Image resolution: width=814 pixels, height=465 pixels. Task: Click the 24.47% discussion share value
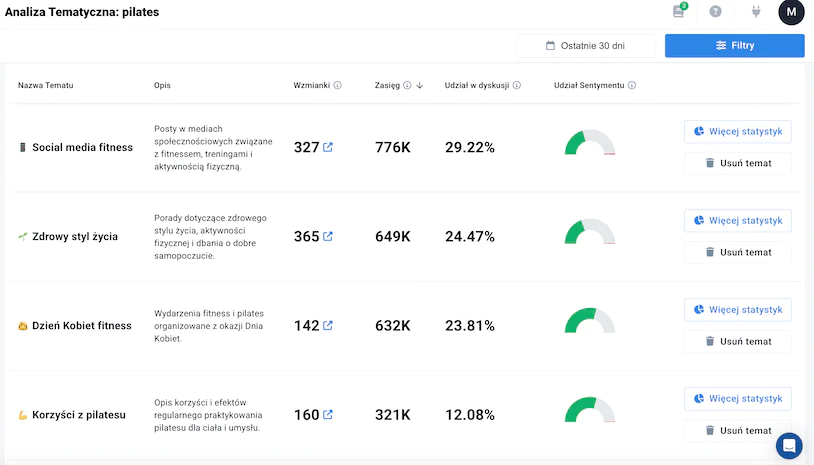[470, 237]
